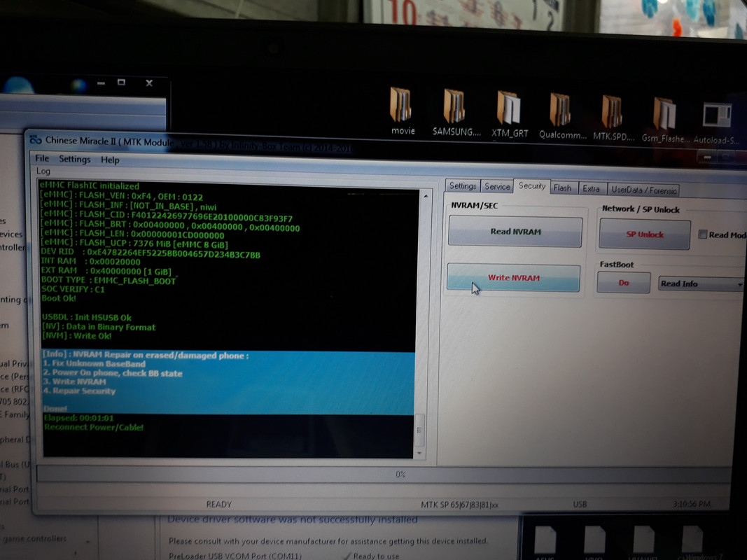Screen dimensions: 747x560
Task: Open the UserData / Forensic tab
Action: point(643,190)
